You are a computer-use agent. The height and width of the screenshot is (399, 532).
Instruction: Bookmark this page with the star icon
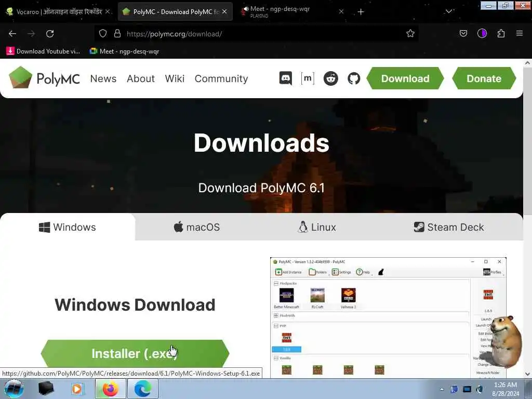(x=410, y=33)
